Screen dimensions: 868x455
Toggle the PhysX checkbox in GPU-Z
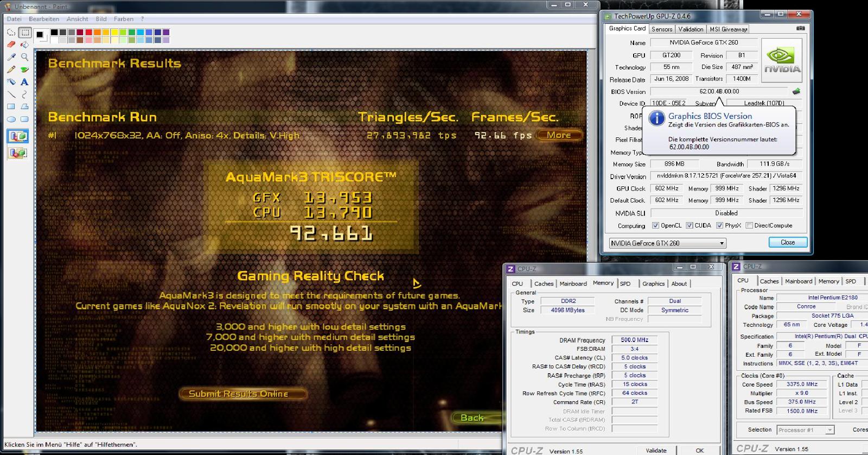pos(719,225)
